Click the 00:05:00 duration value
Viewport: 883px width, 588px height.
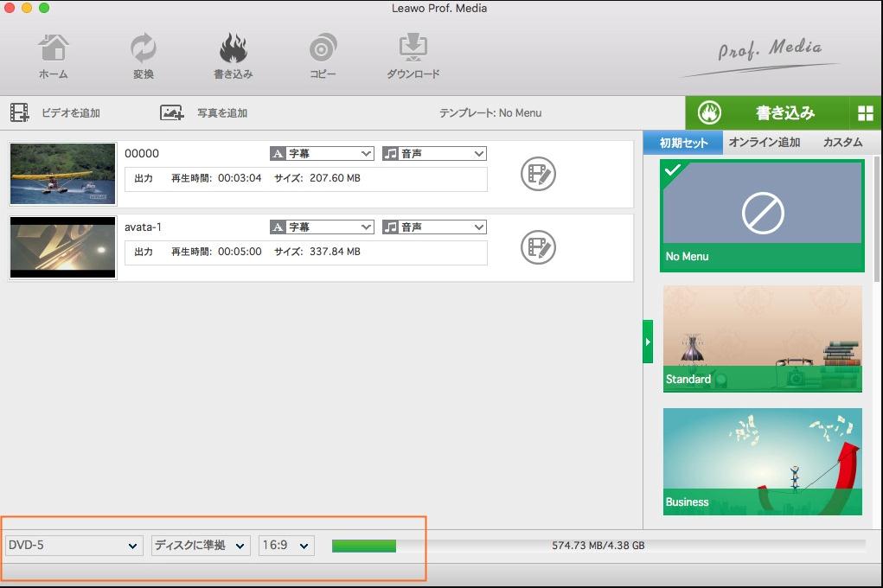pyautogui.click(x=240, y=252)
